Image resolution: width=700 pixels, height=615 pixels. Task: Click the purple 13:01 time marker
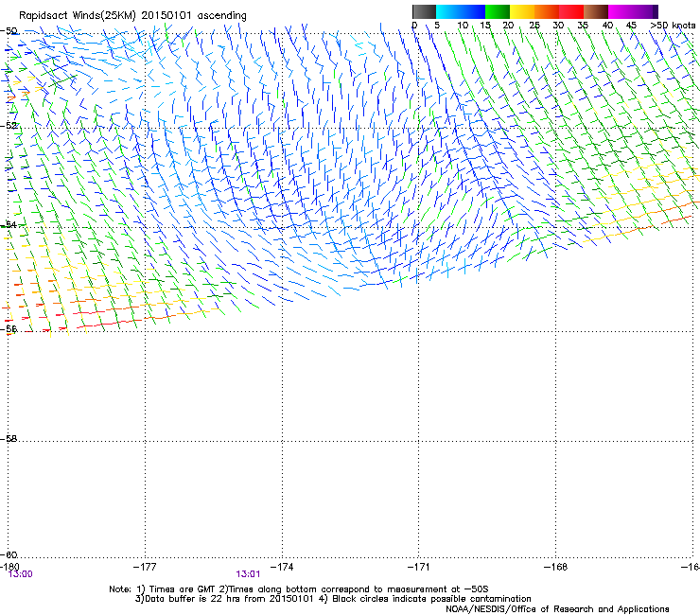click(x=248, y=574)
